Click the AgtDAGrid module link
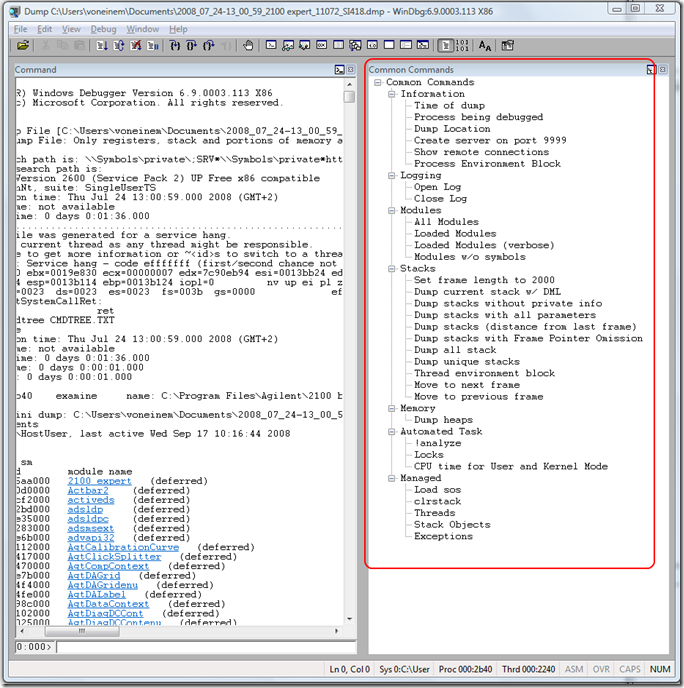 (x=93, y=576)
